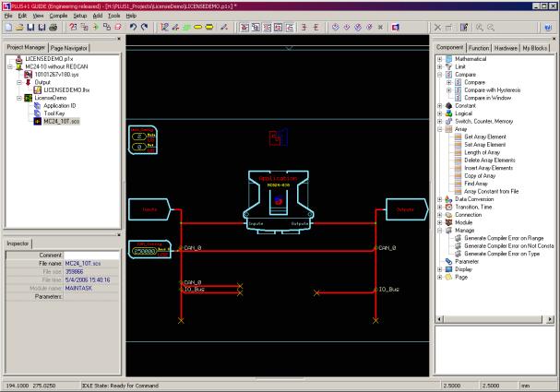Click the Zoom out magnifier icon
The height and width of the screenshot is (392, 560).
coord(491,28)
